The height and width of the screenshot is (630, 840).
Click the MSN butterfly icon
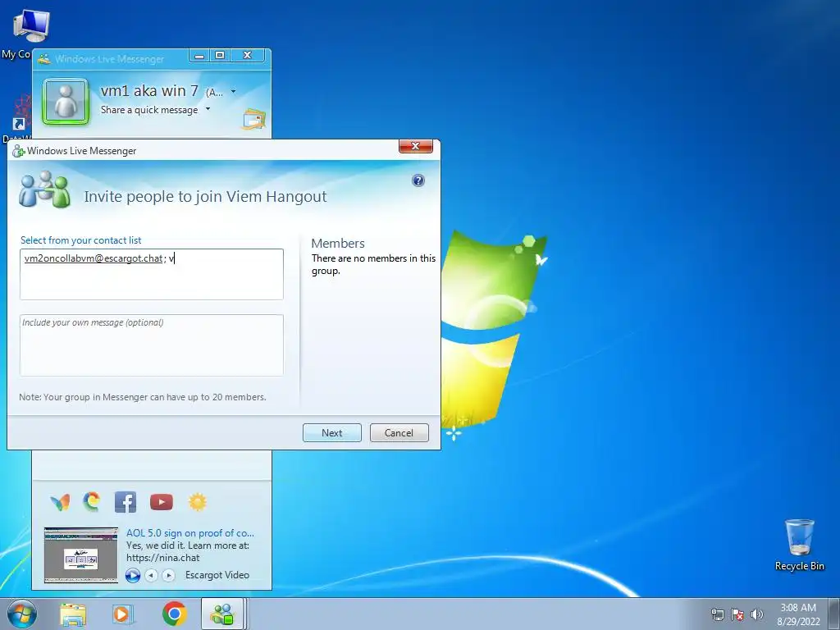(x=60, y=502)
